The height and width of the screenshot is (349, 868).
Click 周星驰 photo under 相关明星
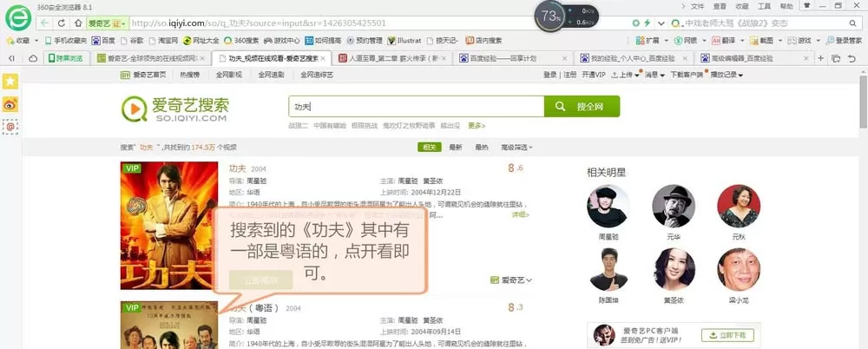608,206
